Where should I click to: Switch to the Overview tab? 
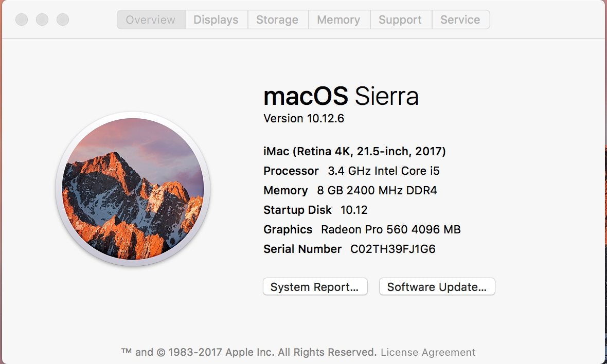[x=151, y=20]
